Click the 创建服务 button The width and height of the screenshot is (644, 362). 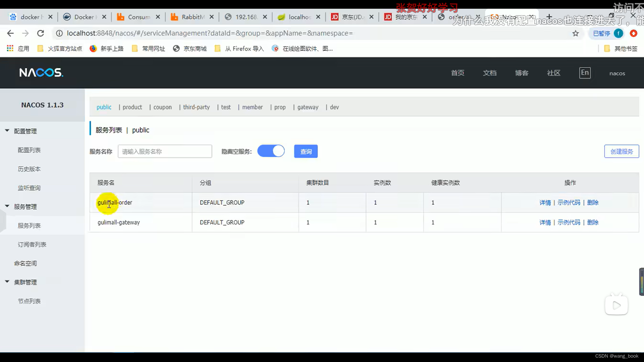(622, 151)
